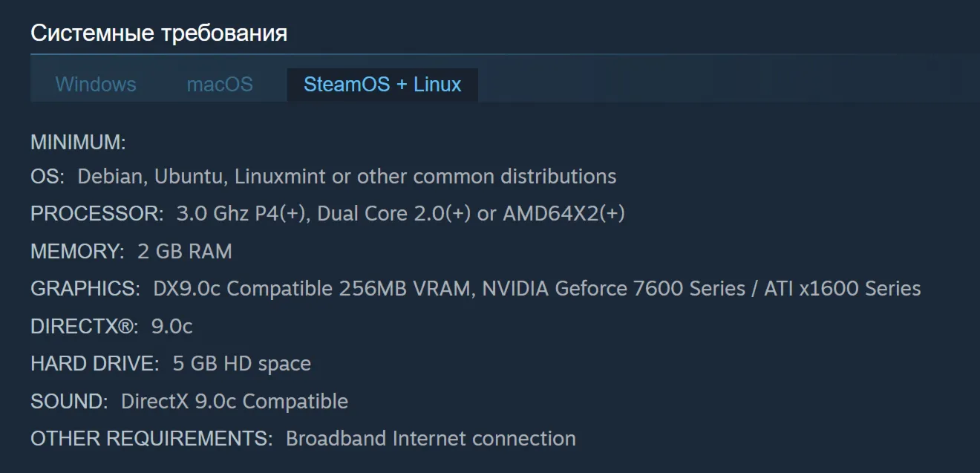Select the 9.0c DirectX version value
The height and width of the screenshot is (473, 980).
[x=172, y=326]
